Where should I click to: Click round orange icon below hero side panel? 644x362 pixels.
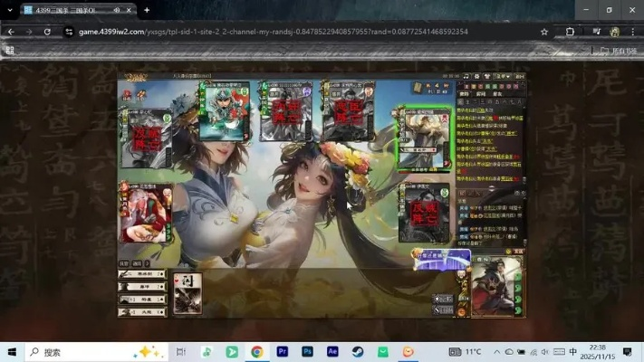tap(462, 312)
